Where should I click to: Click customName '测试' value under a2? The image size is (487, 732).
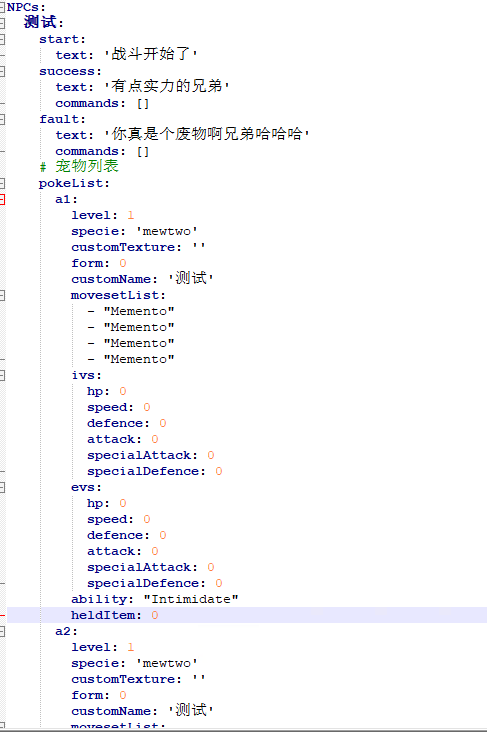coord(191,710)
